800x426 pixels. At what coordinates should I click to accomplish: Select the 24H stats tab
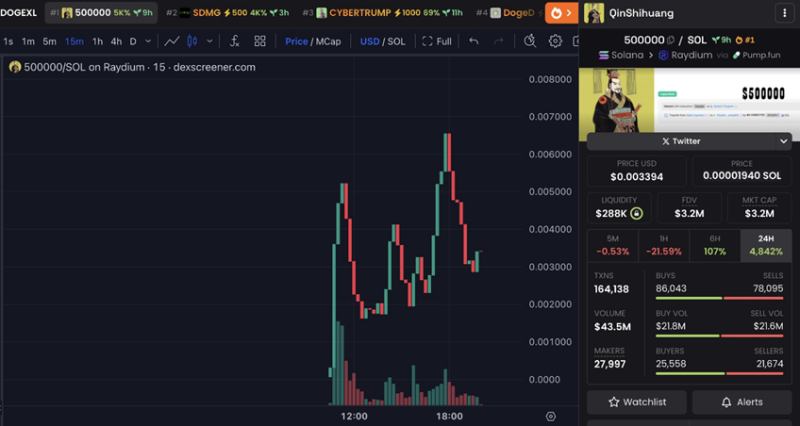[x=765, y=245]
